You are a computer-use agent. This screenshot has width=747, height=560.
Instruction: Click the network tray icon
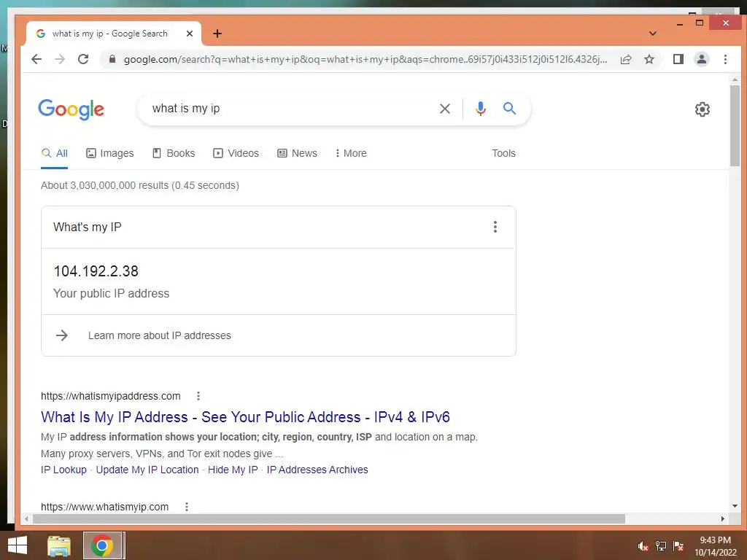(x=660, y=545)
